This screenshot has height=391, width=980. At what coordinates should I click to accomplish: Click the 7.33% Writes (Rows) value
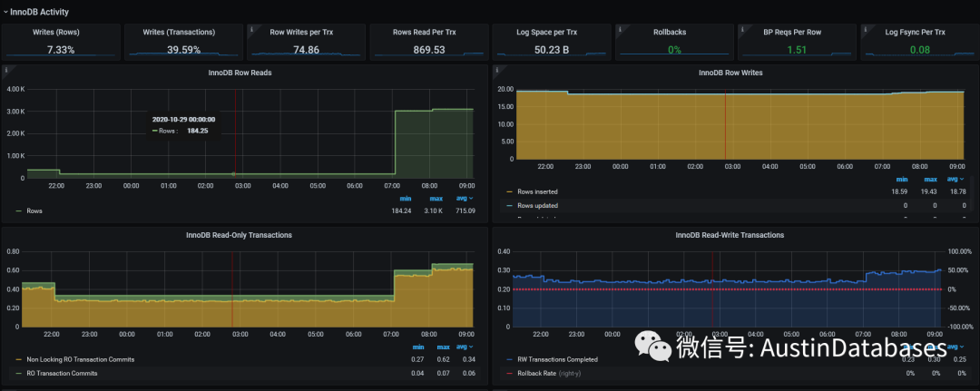coord(61,49)
